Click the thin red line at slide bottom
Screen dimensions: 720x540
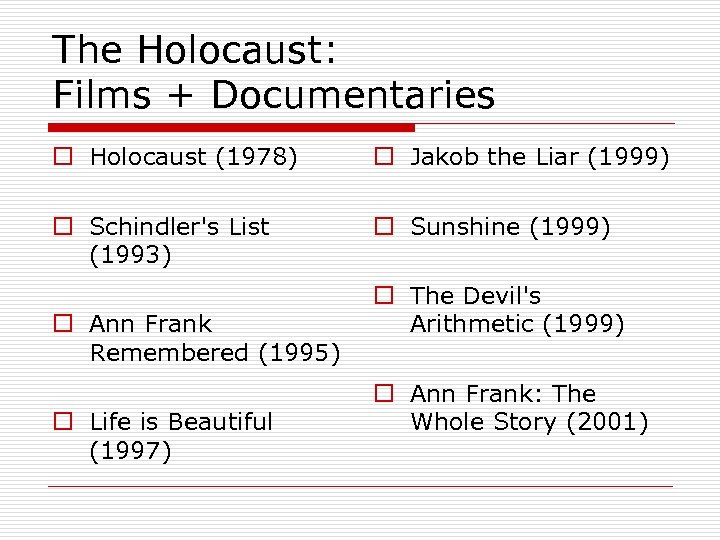[360, 487]
